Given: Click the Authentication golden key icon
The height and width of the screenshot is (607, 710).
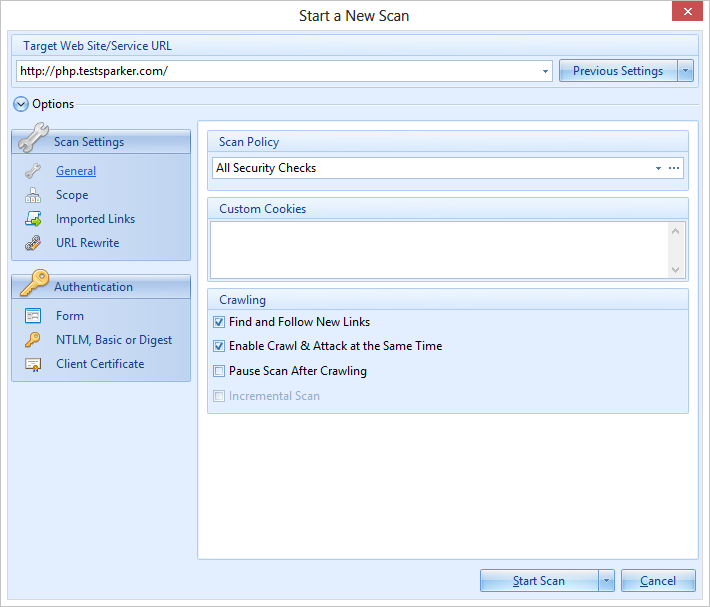Looking at the screenshot, I should coord(34,283).
